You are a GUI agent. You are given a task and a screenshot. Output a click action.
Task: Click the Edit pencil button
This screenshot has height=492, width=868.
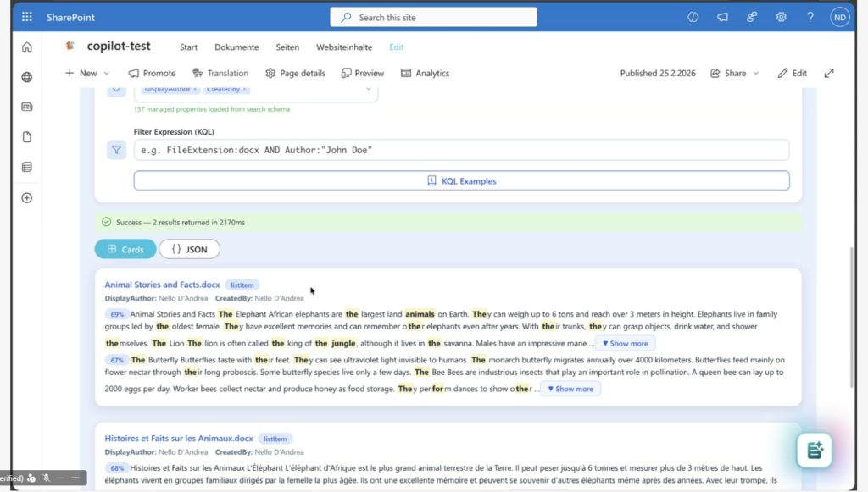pos(793,73)
